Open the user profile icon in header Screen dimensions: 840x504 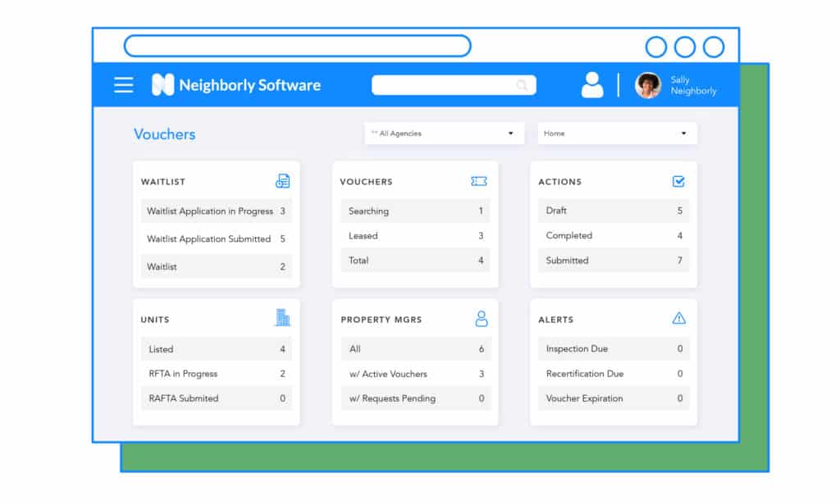click(591, 84)
